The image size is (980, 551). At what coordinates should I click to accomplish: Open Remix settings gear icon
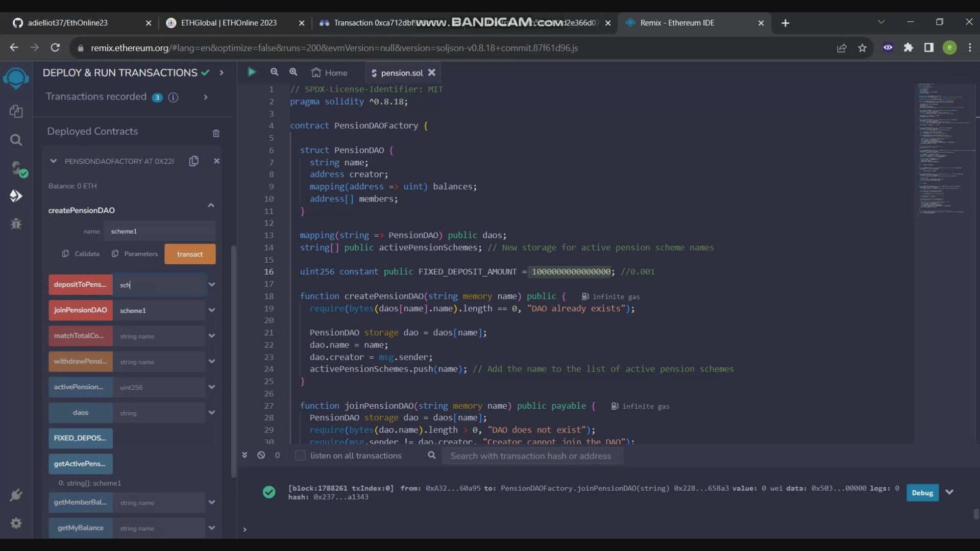coord(16,523)
